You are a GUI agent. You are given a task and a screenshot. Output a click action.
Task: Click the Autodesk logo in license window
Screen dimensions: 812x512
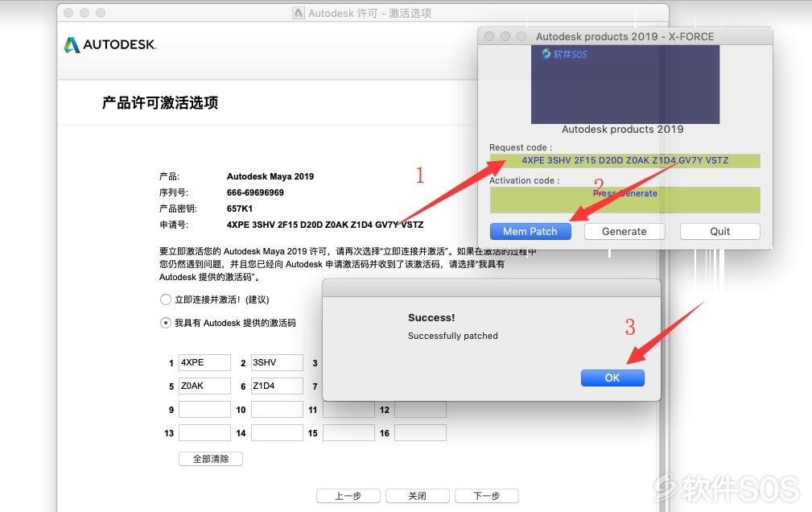(109, 44)
